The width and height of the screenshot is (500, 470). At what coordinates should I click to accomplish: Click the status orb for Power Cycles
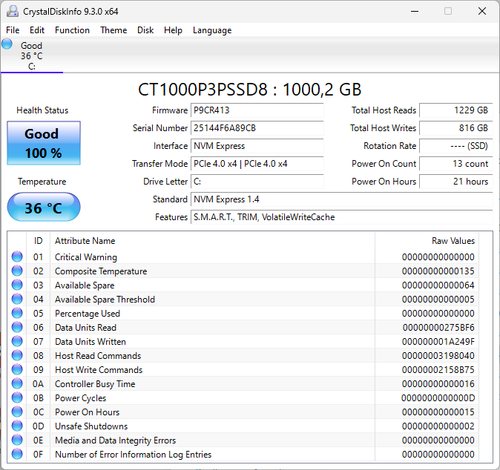[17, 398]
